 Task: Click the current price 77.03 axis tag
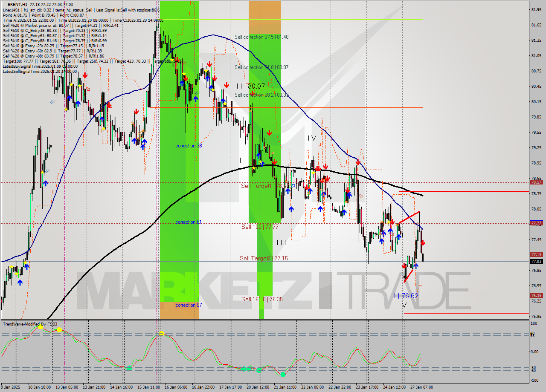coord(536,261)
